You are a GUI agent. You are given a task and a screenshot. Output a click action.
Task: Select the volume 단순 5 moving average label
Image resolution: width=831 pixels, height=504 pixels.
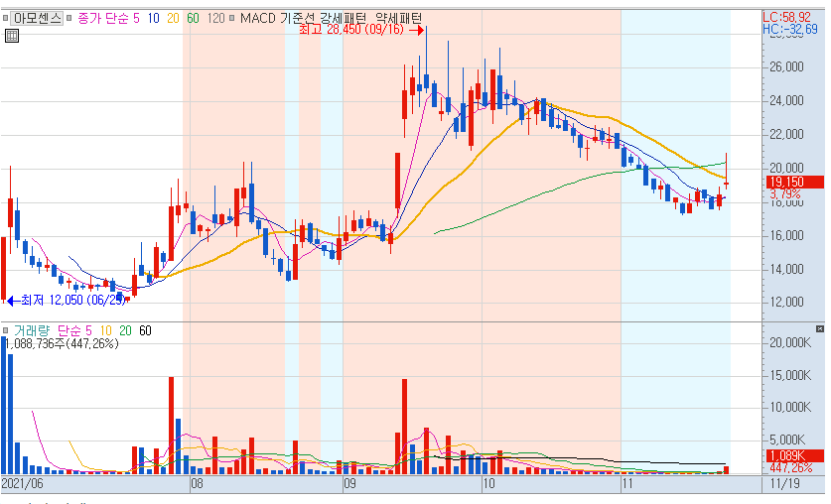[74, 331]
